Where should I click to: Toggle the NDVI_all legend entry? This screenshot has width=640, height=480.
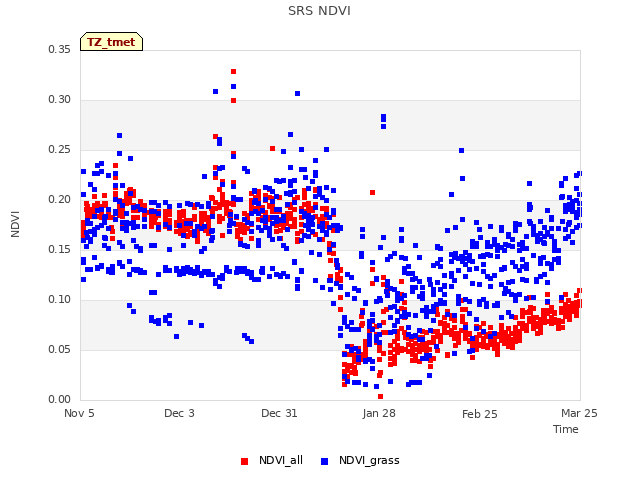[x=272, y=460]
